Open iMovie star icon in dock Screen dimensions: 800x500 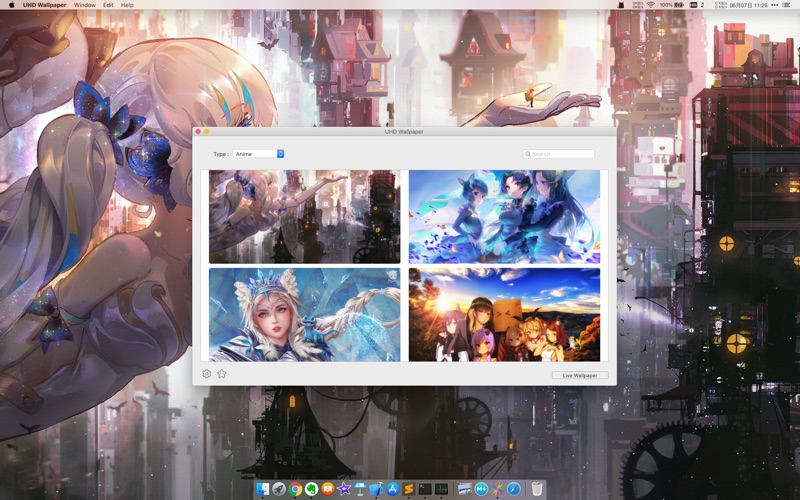click(344, 489)
